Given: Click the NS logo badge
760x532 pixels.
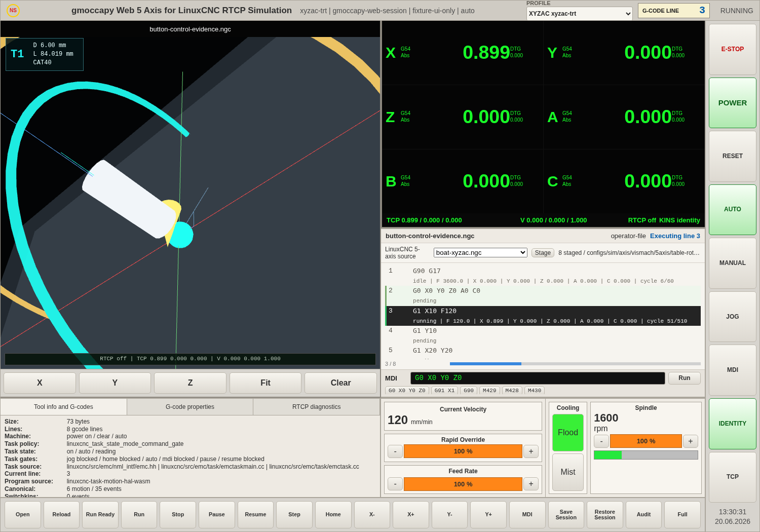Looking at the screenshot, I should coord(13,10).
